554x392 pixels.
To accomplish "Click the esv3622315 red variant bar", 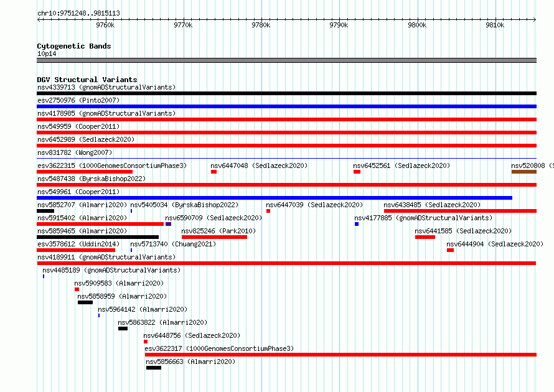I will coord(85,172).
